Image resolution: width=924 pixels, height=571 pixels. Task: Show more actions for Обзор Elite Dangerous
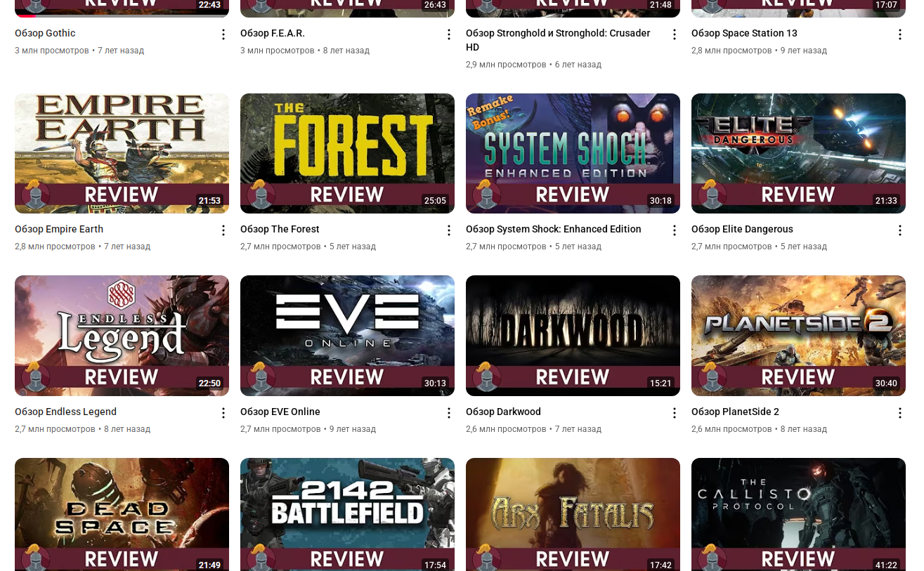tap(900, 230)
